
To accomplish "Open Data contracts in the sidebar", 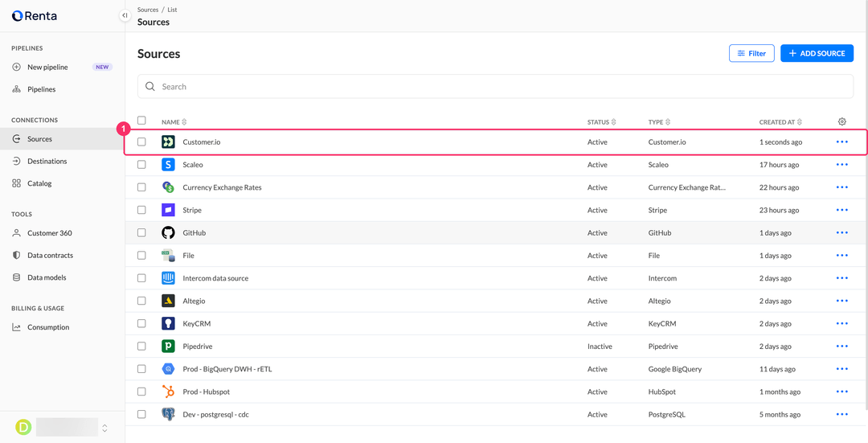I will click(x=62, y=256).
